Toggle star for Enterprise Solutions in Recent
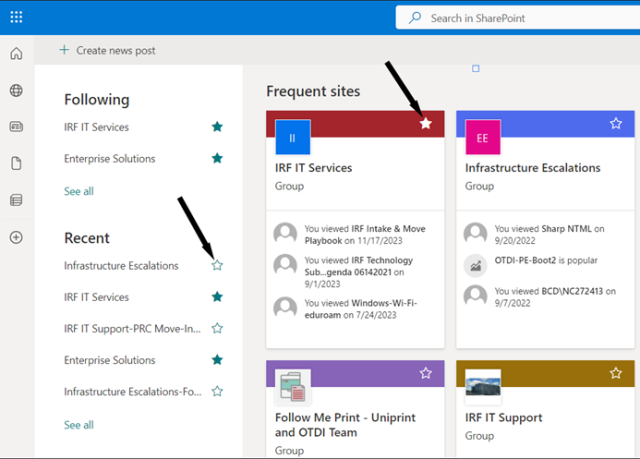Image resolution: width=640 pixels, height=459 pixels. pos(217,360)
